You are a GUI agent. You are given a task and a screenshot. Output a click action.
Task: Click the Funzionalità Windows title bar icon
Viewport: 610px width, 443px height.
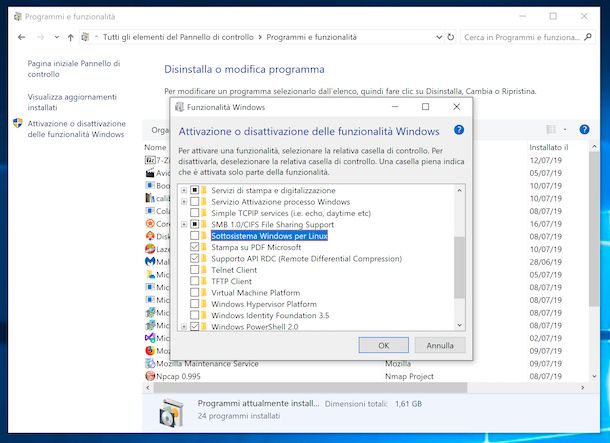tap(179, 107)
